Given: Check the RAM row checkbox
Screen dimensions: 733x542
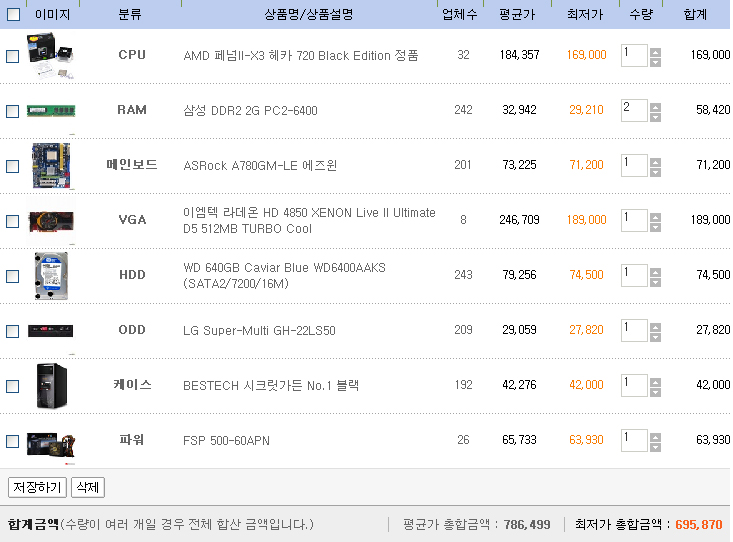Looking at the screenshot, I should click(13, 111).
